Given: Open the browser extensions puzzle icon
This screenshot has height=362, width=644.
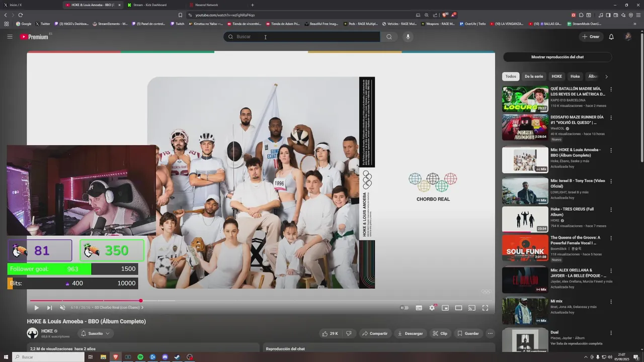Looking at the screenshot, I should (581, 15).
